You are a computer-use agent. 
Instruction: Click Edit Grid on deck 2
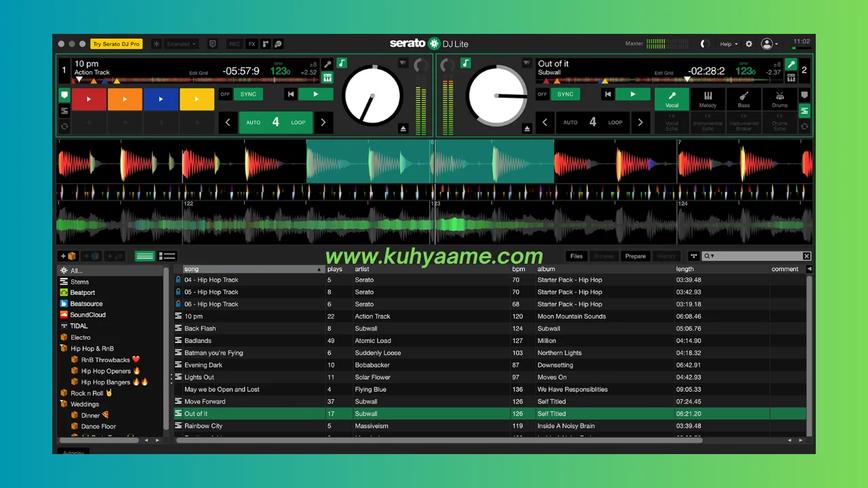coord(663,73)
